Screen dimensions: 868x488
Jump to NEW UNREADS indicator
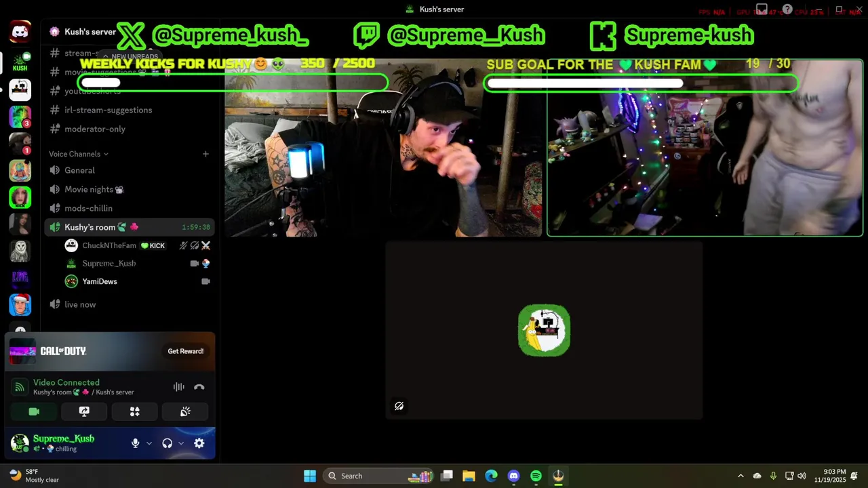(131, 57)
